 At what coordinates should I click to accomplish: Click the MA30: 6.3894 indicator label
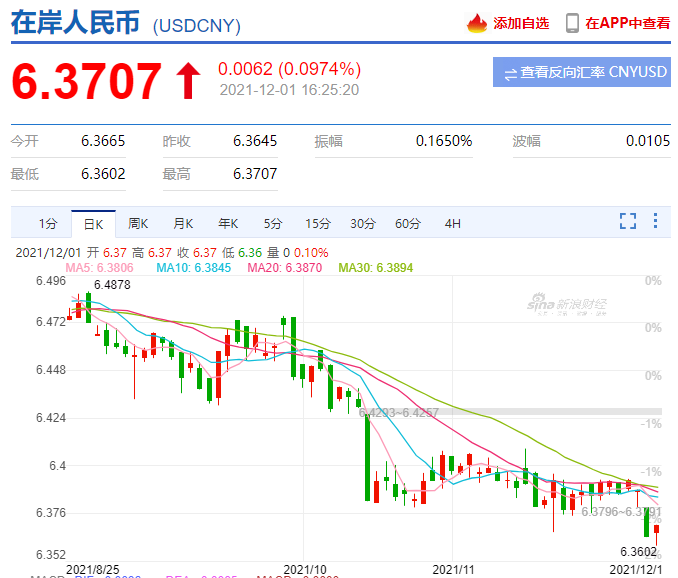pyautogui.click(x=376, y=268)
